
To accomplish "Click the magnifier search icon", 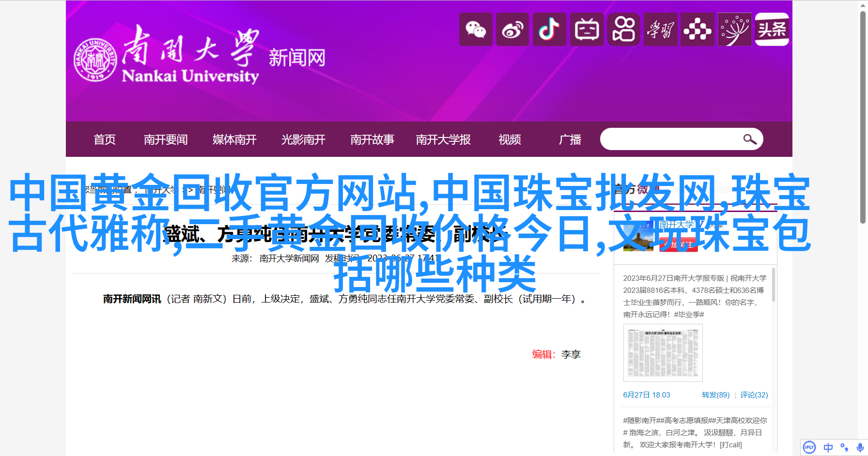I will [x=750, y=139].
